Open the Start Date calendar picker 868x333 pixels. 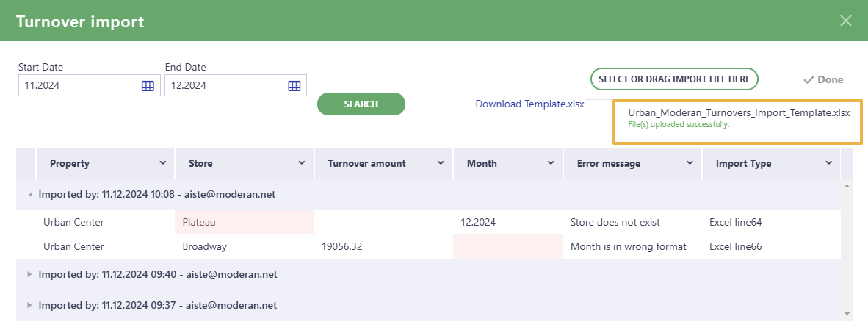pyautogui.click(x=148, y=86)
